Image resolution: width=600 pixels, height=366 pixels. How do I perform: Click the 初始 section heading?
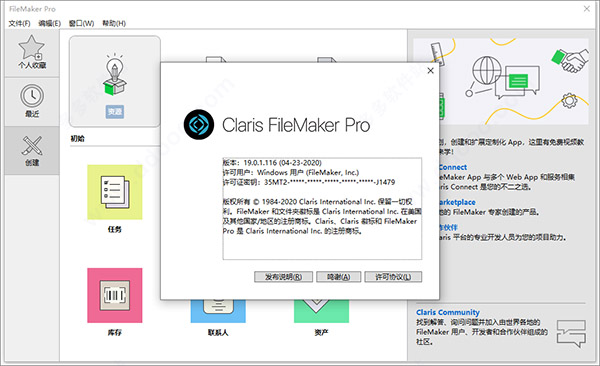tap(77, 139)
